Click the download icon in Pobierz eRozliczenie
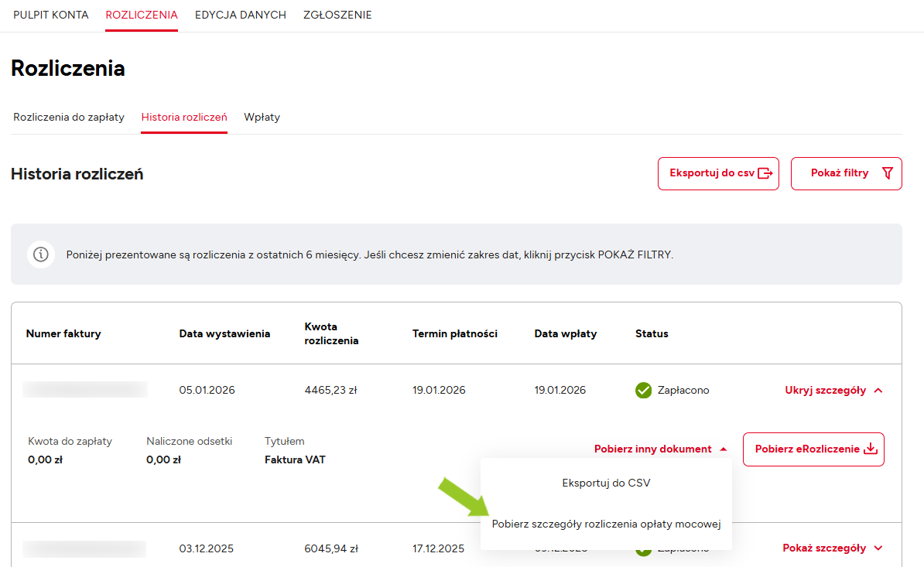Viewport: 924px width, 567px height. (x=871, y=449)
